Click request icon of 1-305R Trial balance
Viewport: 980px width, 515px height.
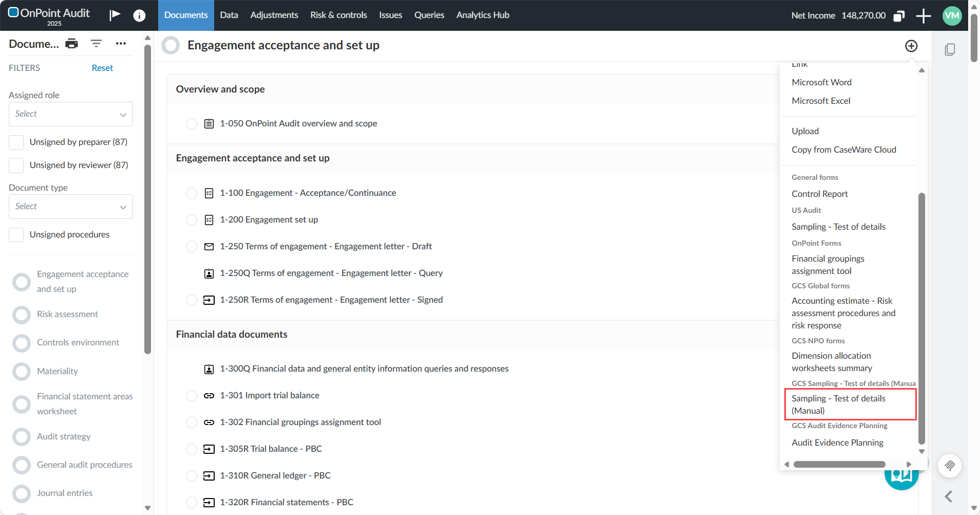(209, 449)
